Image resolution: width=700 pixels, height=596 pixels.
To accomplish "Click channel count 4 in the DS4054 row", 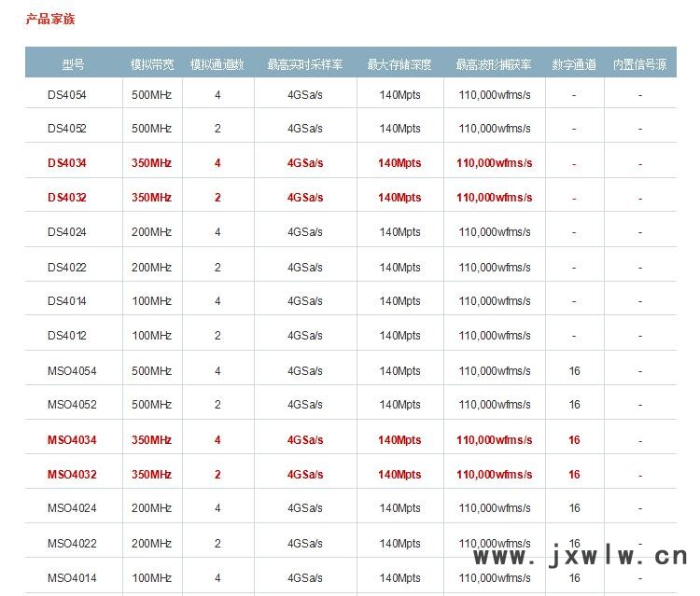I will click(x=217, y=95).
